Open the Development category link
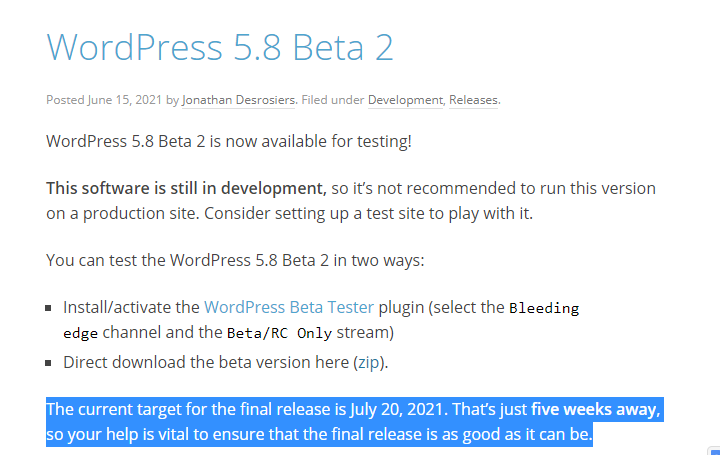Screen dimensions: 720x455 pos(405,100)
